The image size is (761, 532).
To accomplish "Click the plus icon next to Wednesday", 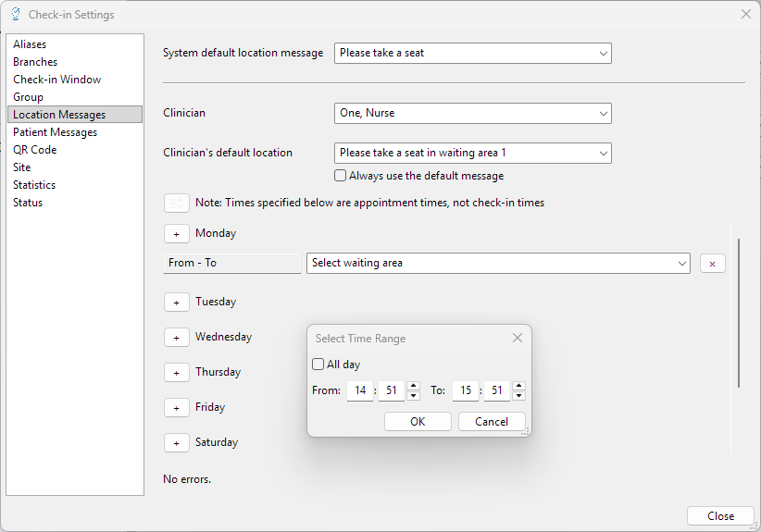I will (x=176, y=338).
